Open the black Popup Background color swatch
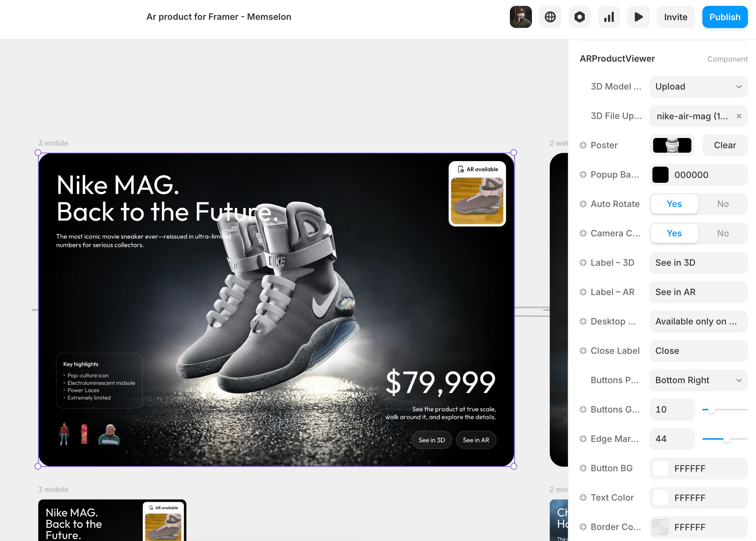Screen dimensions: 756x541 pos(660,175)
